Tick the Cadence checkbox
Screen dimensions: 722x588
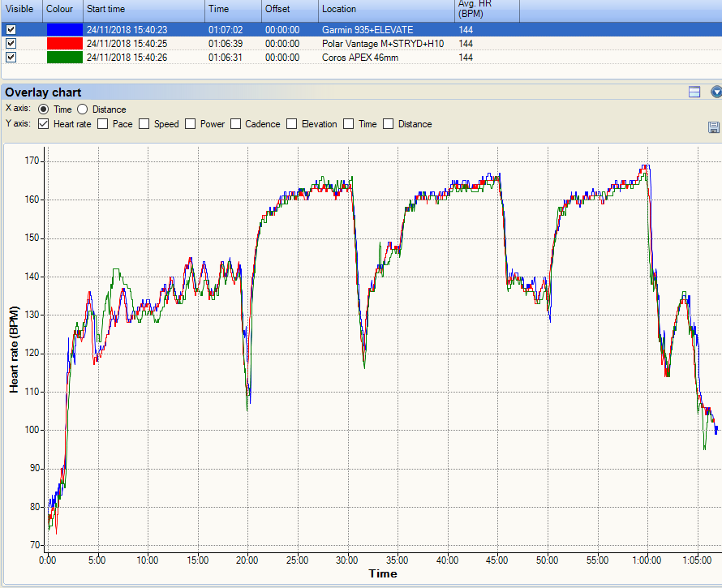point(236,124)
